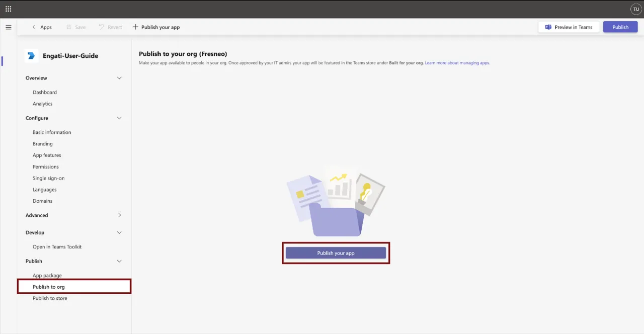Open Learn more about managing apps link

[457, 63]
